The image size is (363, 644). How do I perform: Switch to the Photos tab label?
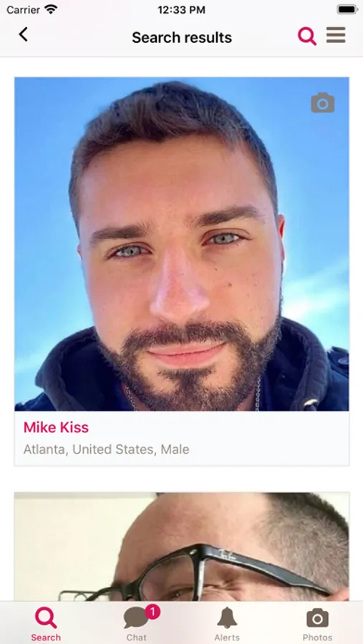pos(317,638)
